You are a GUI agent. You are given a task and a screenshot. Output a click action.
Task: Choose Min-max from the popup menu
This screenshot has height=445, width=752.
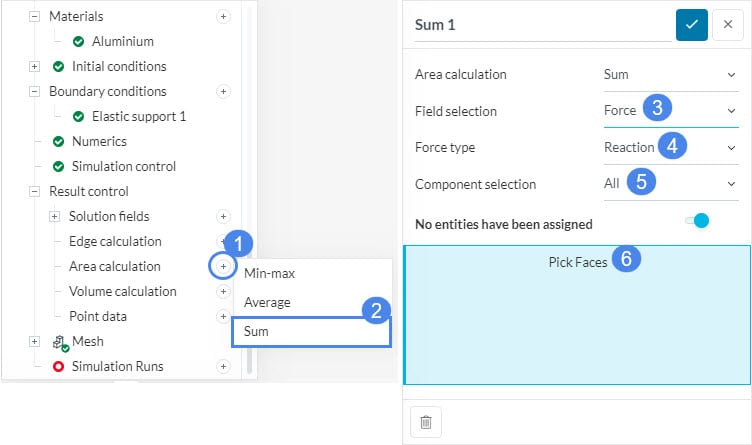[x=269, y=273]
